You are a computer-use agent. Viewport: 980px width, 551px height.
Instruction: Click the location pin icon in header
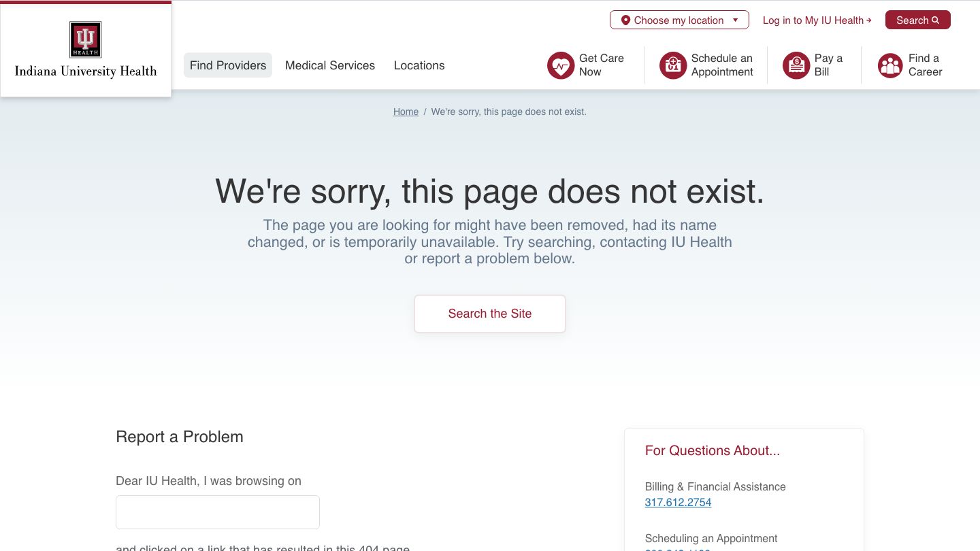625,20
